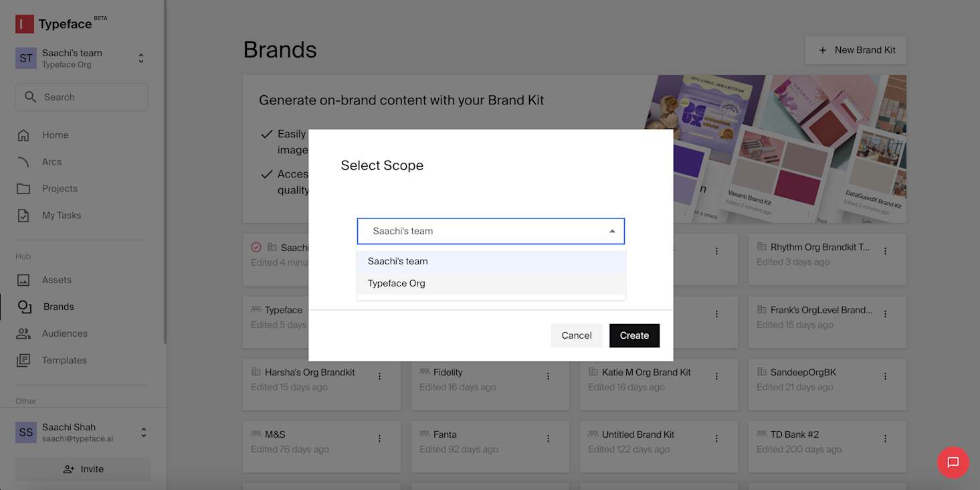This screenshot has width=980, height=490.
Task: Open the M&S brand kit card
Action: (x=322, y=446)
